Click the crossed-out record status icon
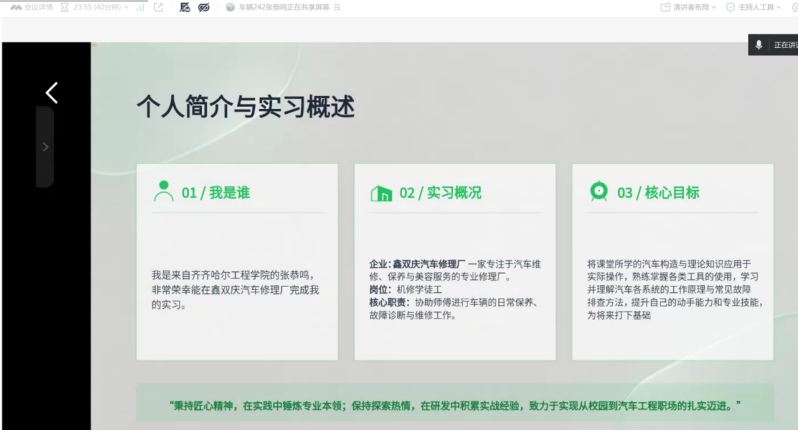This screenshot has width=798, height=433. [x=185, y=8]
